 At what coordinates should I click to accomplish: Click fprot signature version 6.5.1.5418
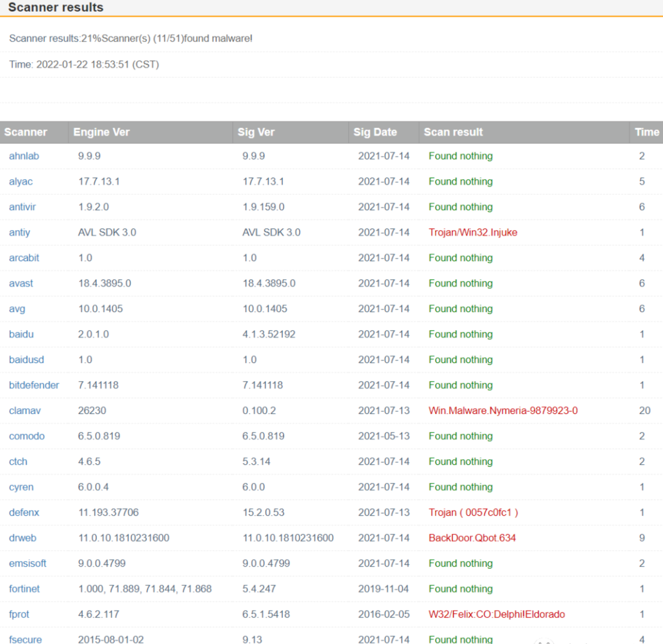266,615
